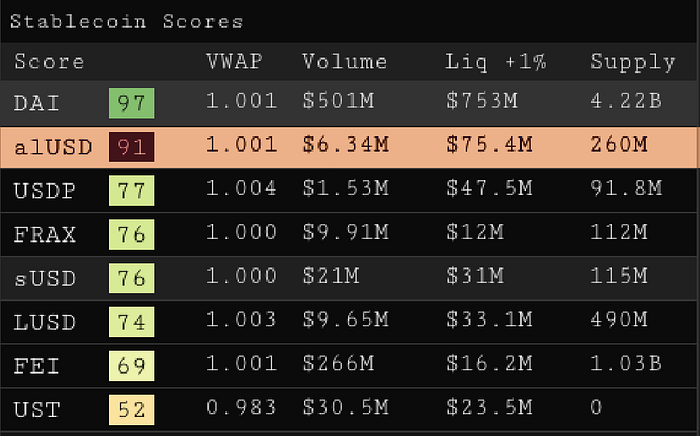Click DAI volume $501M

tap(338, 100)
